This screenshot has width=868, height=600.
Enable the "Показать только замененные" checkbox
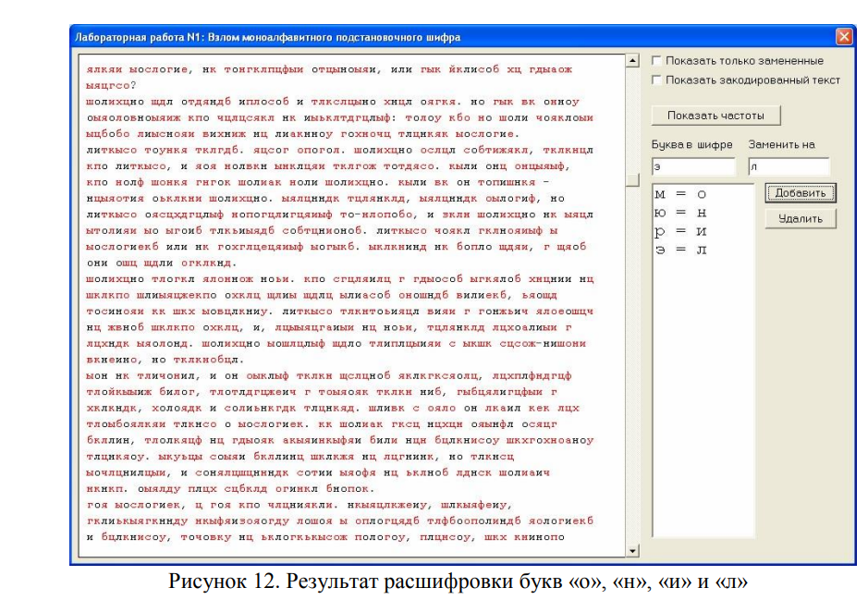click(x=656, y=61)
